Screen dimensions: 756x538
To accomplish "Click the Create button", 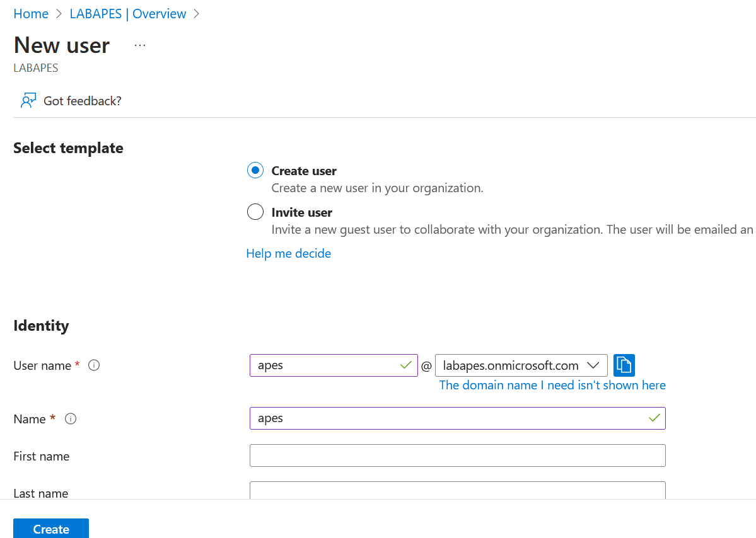I will (51, 529).
